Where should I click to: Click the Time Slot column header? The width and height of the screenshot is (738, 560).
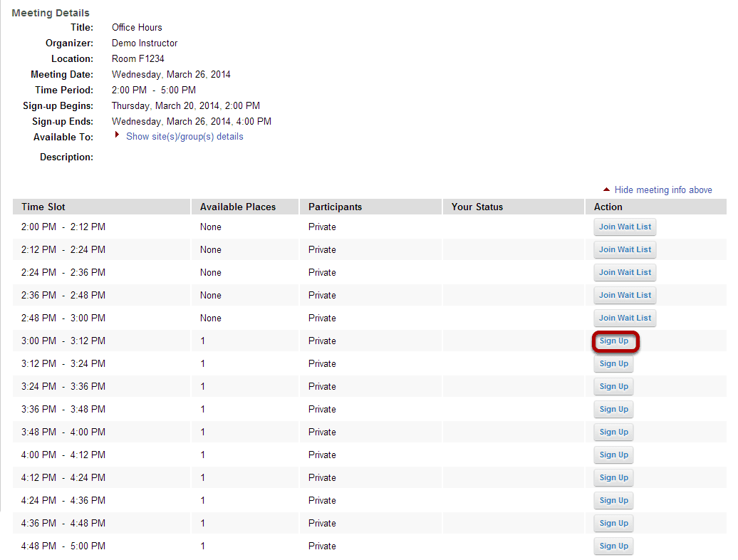coord(102,207)
